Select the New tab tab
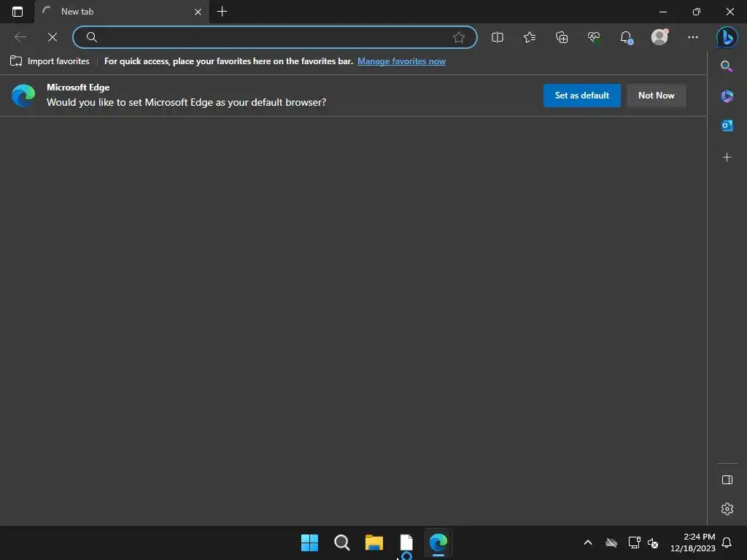Image resolution: width=747 pixels, height=560 pixels. coord(122,12)
